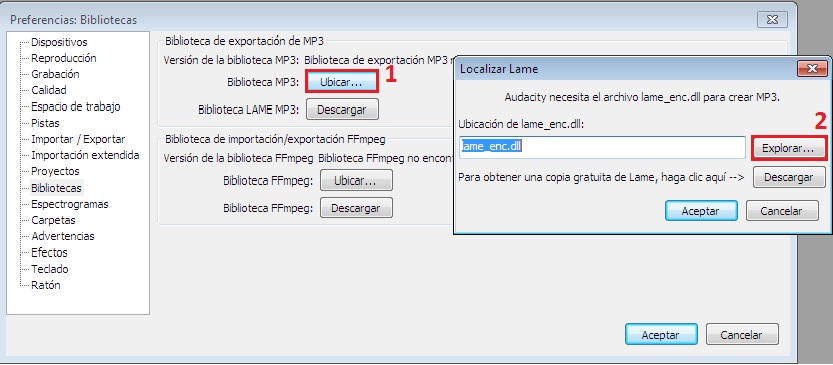The height and width of the screenshot is (365, 833).
Task: Click Aceptar in Preferencias window
Action: coord(661,335)
